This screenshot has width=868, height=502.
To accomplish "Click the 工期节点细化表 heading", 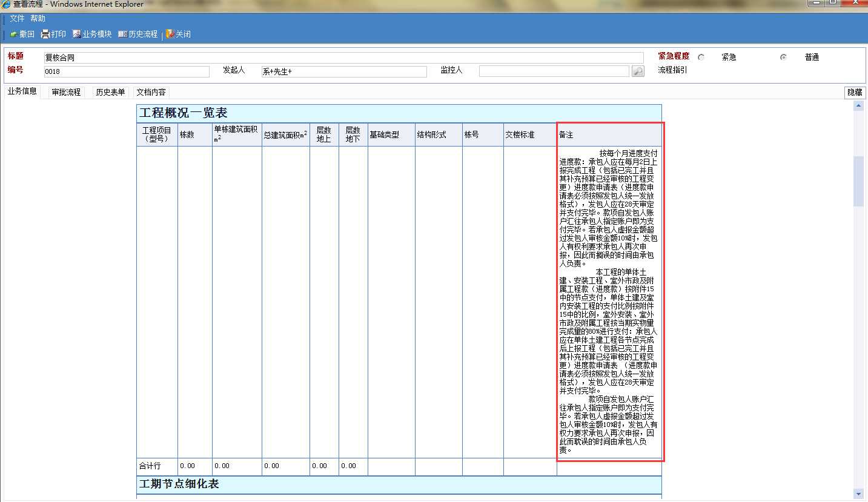I will point(179,484).
